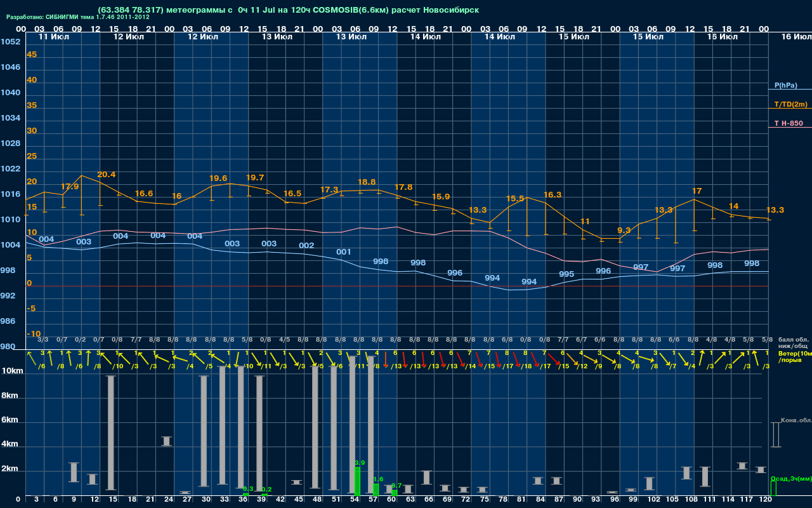Select the -5 temperature axis label
The image size is (812, 508).
(x=32, y=309)
